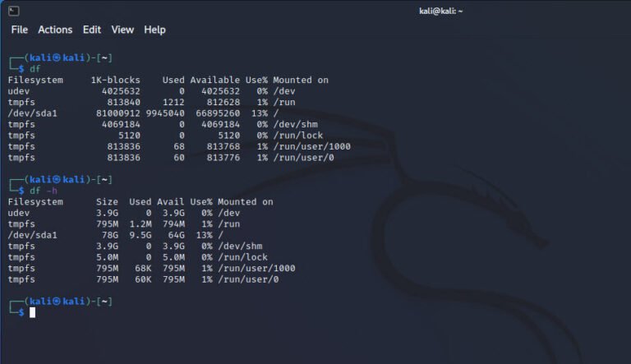Open the Edit menu

92,30
